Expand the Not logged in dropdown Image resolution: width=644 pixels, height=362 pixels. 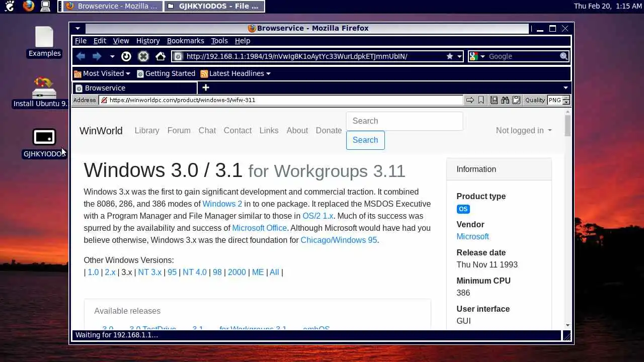(524, 130)
